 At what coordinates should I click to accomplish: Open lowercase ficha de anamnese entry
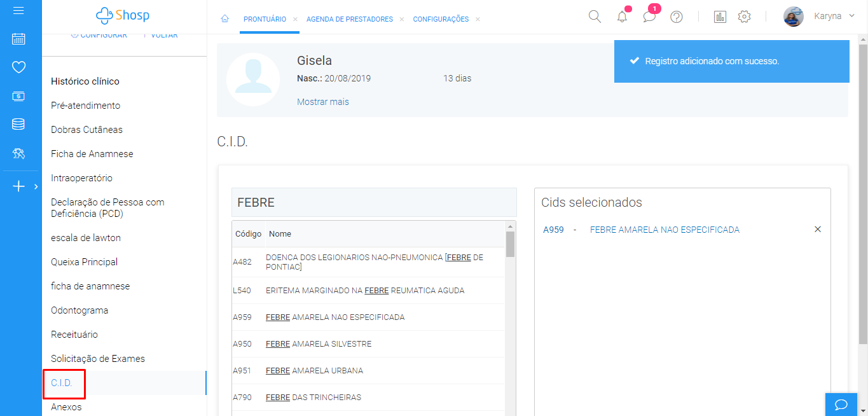90,286
